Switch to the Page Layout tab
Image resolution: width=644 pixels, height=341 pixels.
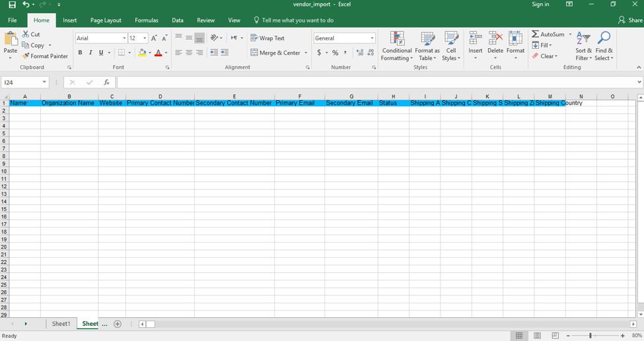coord(106,20)
